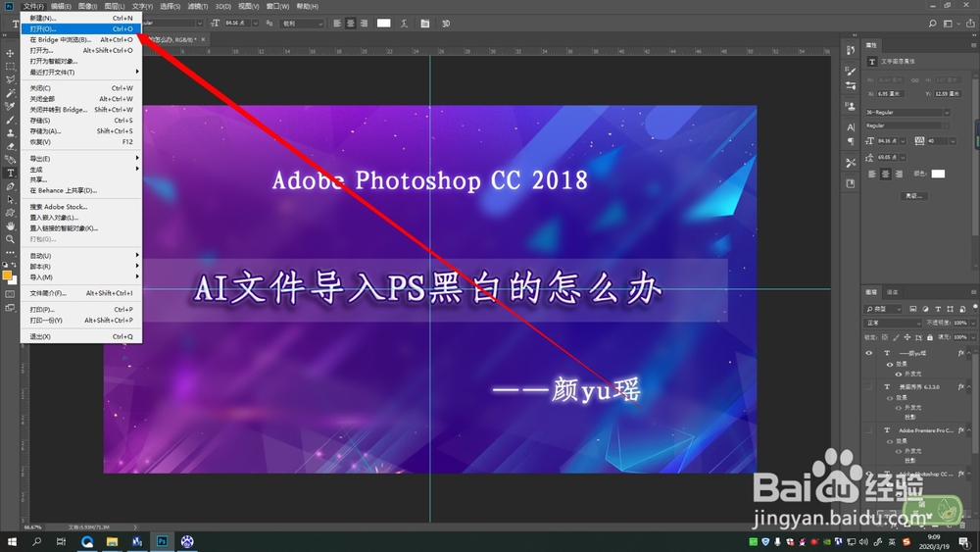Click 打开(O) in File menu

(x=81, y=28)
